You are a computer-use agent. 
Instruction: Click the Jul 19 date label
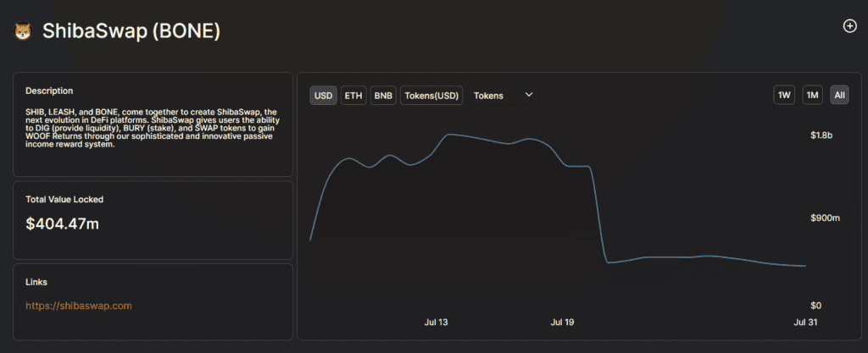[563, 322]
